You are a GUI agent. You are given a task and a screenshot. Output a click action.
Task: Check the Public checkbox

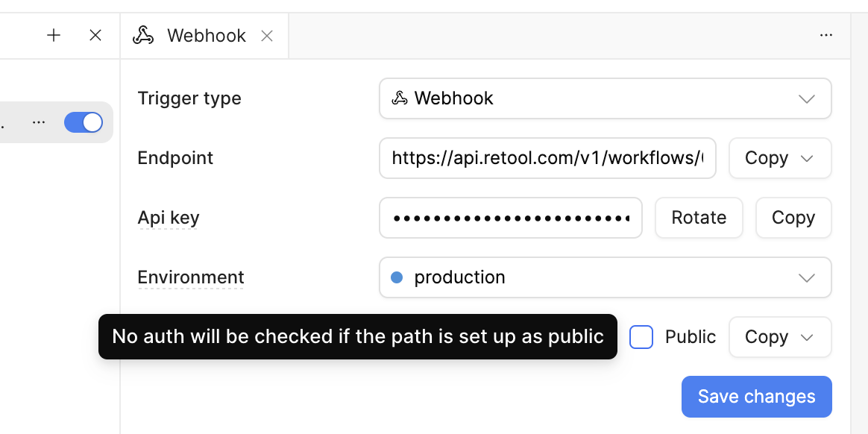(x=641, y=336)
